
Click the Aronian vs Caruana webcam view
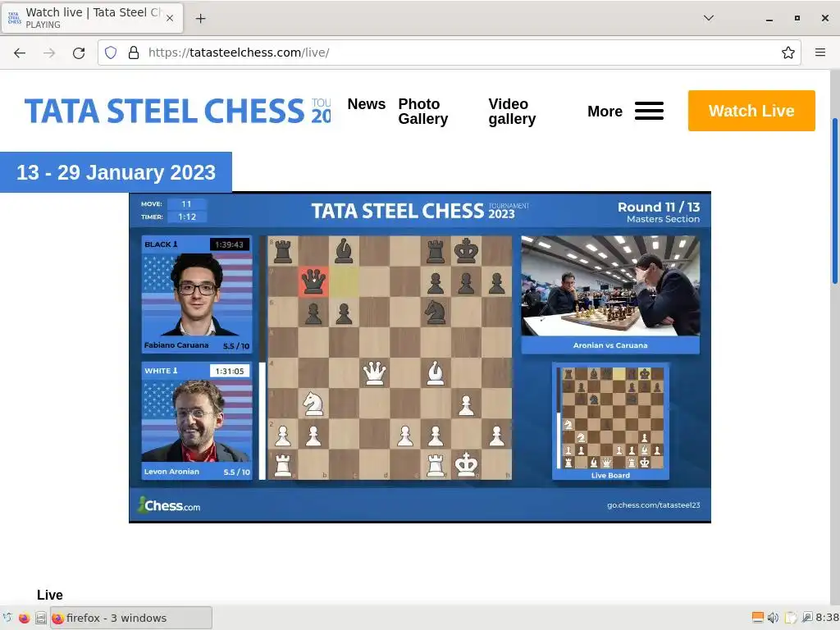610,286
